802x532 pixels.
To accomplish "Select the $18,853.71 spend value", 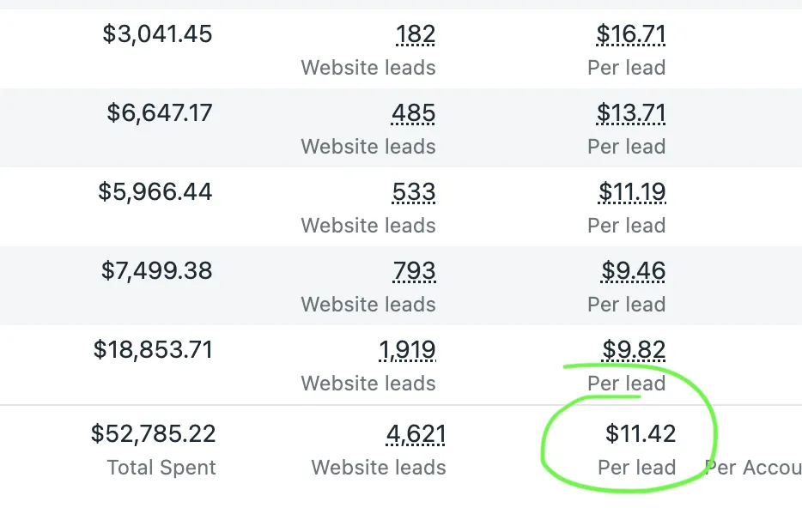I will point(153,350).
